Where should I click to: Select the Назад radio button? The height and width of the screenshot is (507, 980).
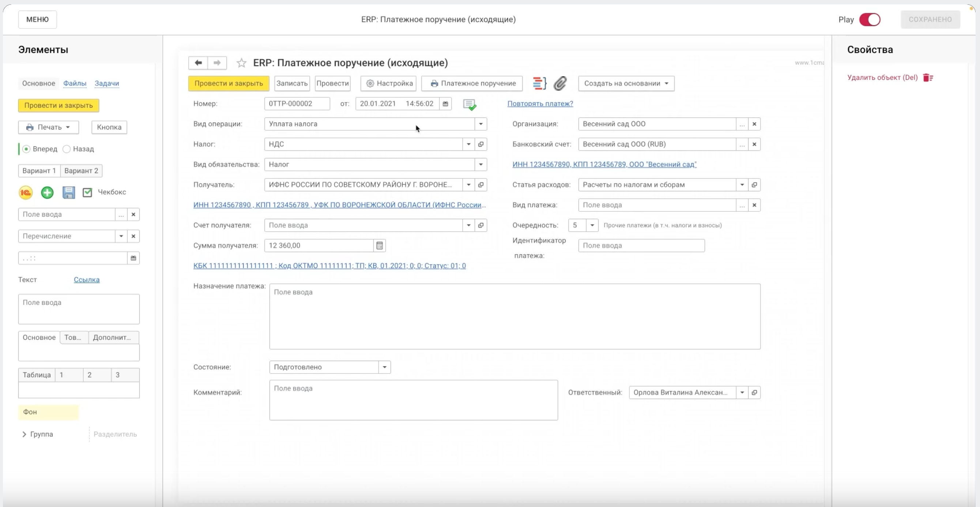67,149
